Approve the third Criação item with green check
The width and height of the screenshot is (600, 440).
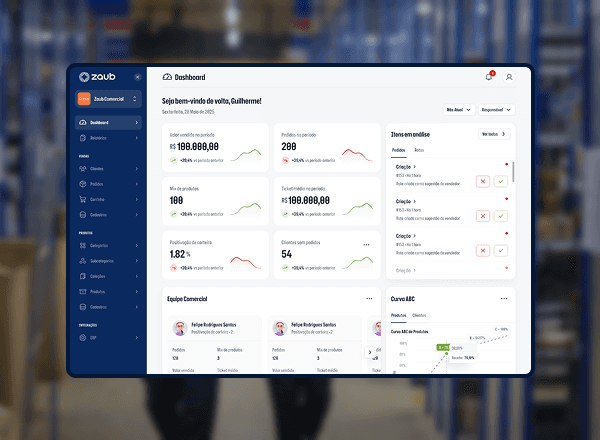[x=501, y=251]
